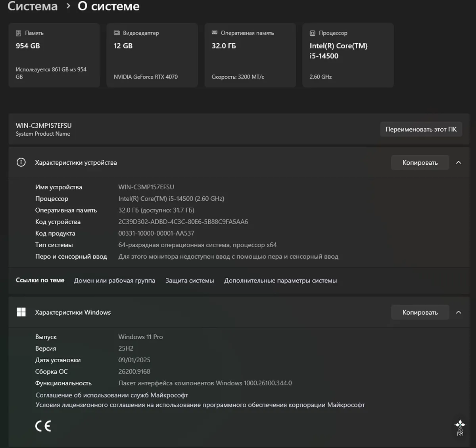Click NVIDIA GeForce RTX 4070 text
476x448 pixels.
[146, 77]
